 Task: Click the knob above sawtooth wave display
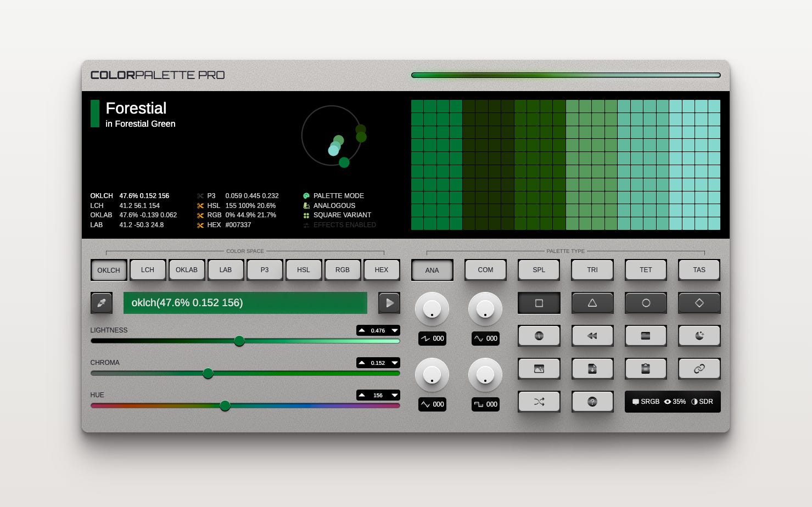tap(432, 309)
